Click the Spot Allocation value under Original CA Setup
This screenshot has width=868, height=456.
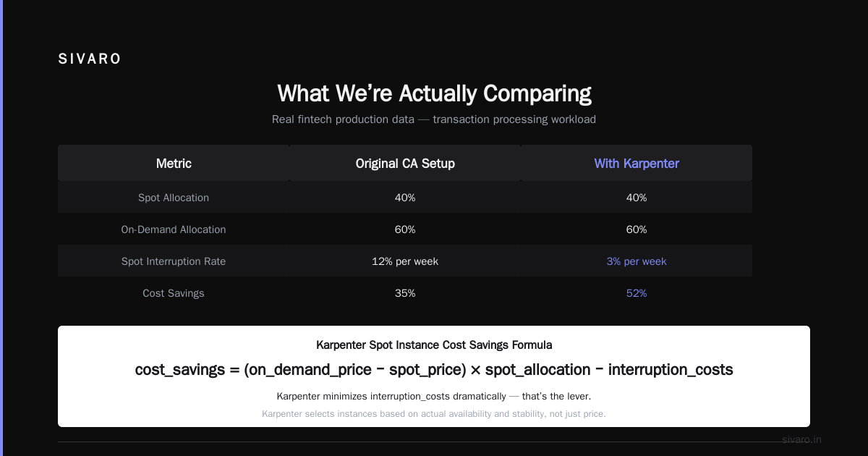pyautogui.click(x=405, y=198)
